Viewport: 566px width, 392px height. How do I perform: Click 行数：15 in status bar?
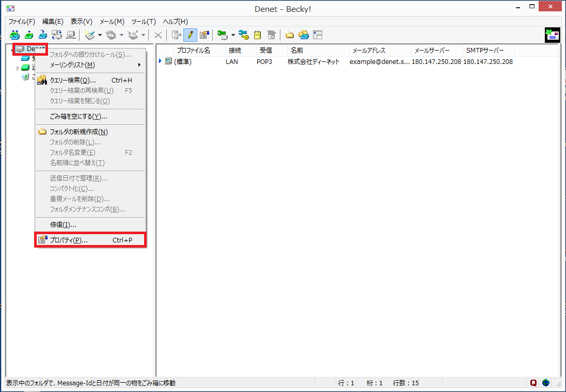click(x=406, y=383)
